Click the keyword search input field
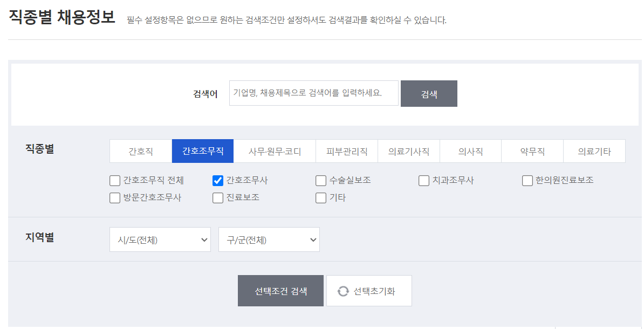Image resolution: width=644 pixels, height=329 pixels. 314,93
